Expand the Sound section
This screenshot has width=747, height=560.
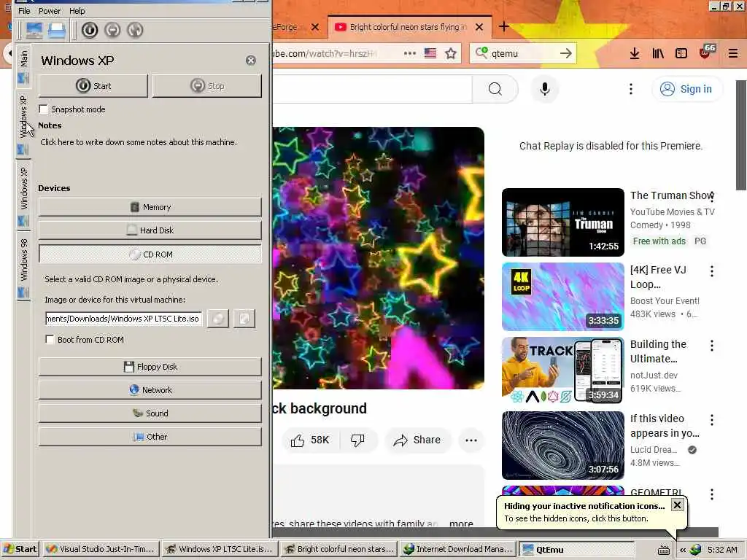(x=150, y=413)
